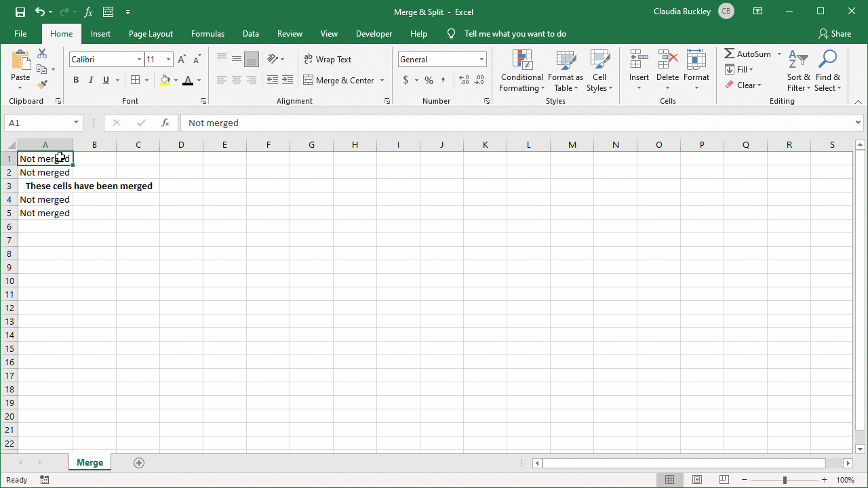
Task: Click the Format Painter brush icon
Action: tap(42, 85)
